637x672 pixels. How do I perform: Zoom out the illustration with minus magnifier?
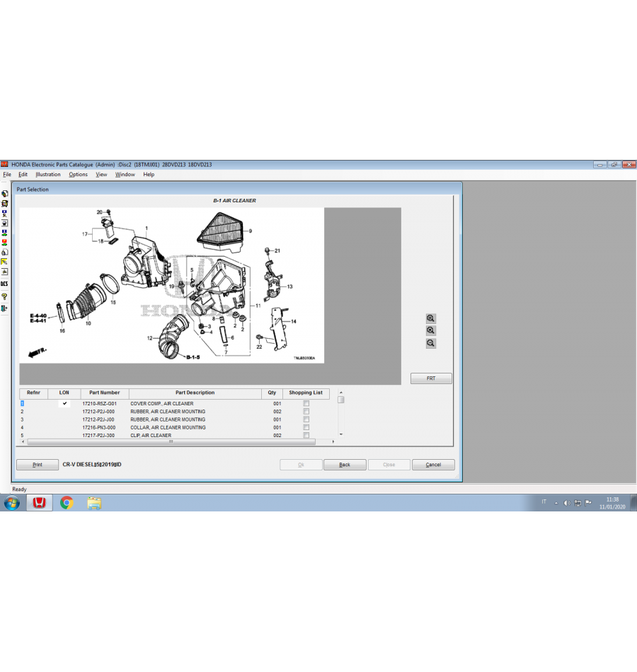tap(430, 343)
